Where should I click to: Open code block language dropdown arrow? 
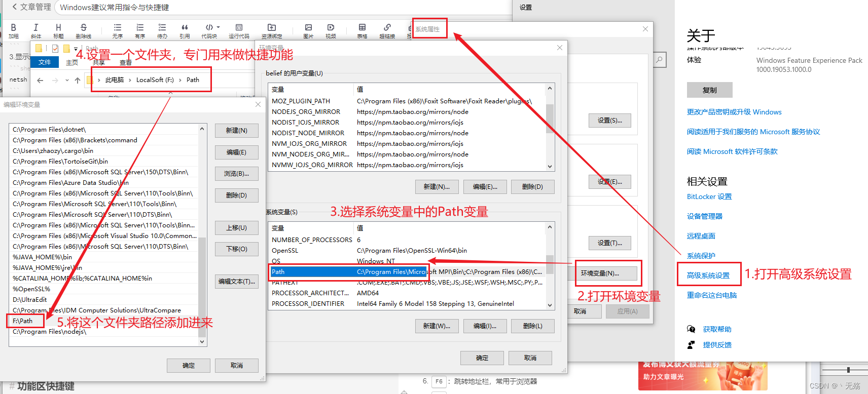coord(219,27)
